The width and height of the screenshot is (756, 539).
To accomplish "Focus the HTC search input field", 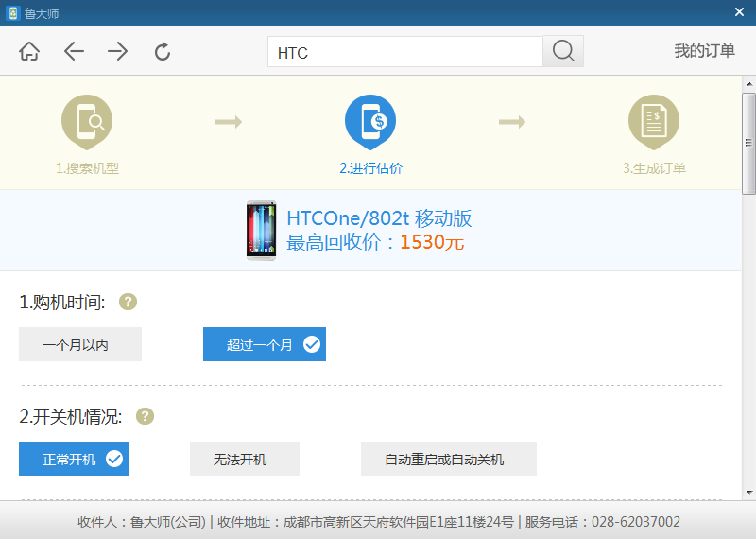I will click(x=405, y=51).
